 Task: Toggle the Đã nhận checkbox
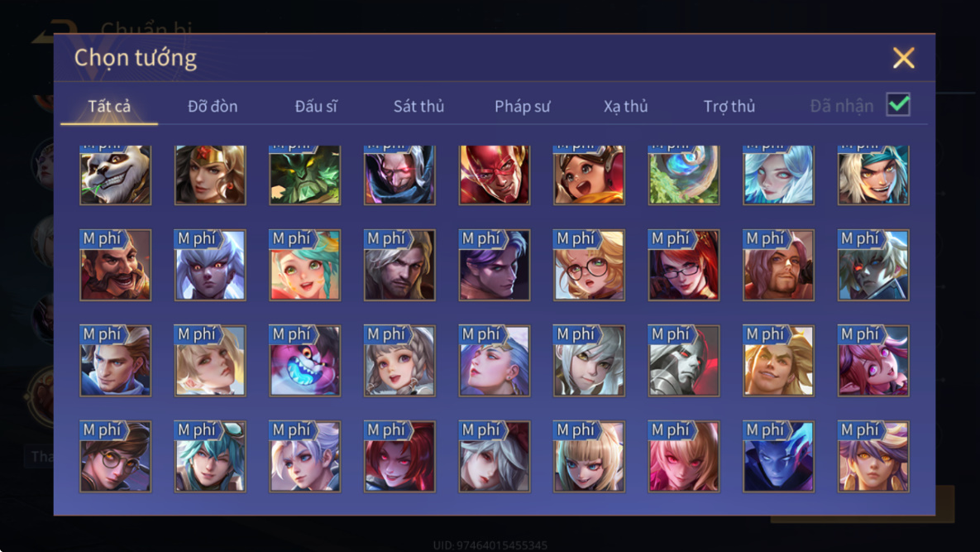(898, 104)
